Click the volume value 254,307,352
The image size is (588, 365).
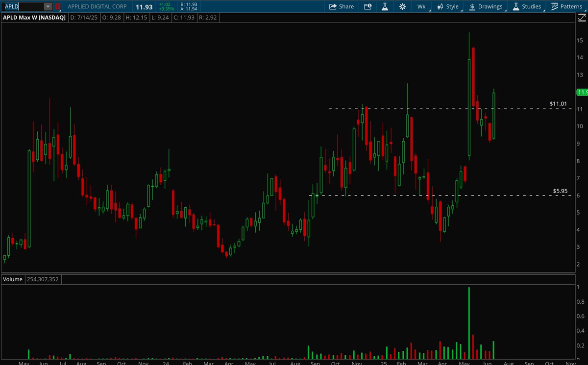pyautogui.click(x=43, y=279)
